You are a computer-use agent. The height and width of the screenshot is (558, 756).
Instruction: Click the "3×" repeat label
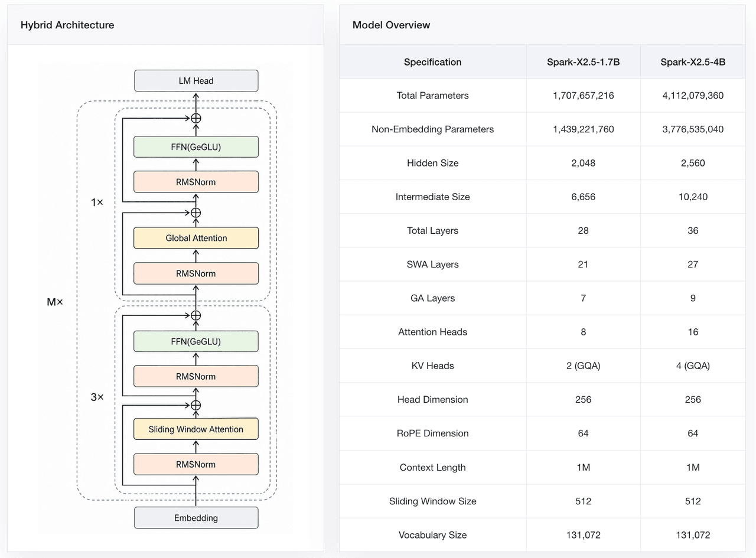[97, 397]
